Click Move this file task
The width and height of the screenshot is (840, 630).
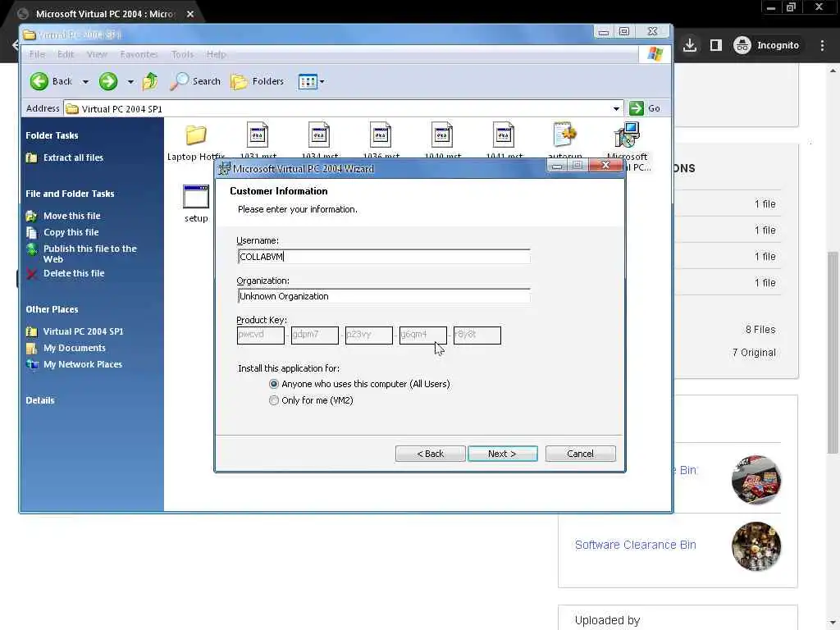(72, 216)
